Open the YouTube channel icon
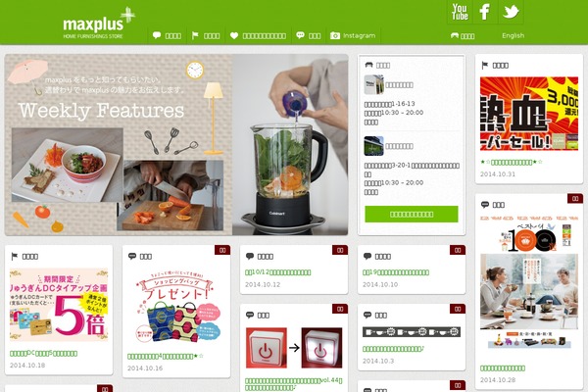This screenshot has height=392, width=588. 460,12
